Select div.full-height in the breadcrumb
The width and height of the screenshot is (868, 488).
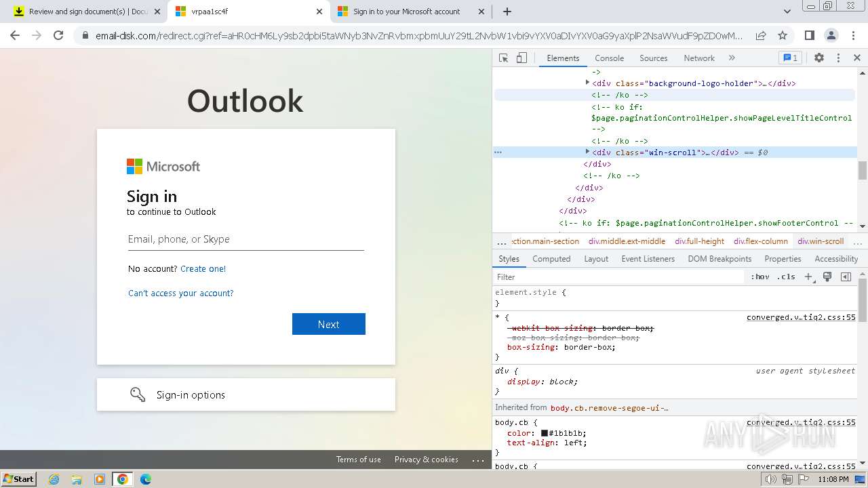click(x=699, y=241)
